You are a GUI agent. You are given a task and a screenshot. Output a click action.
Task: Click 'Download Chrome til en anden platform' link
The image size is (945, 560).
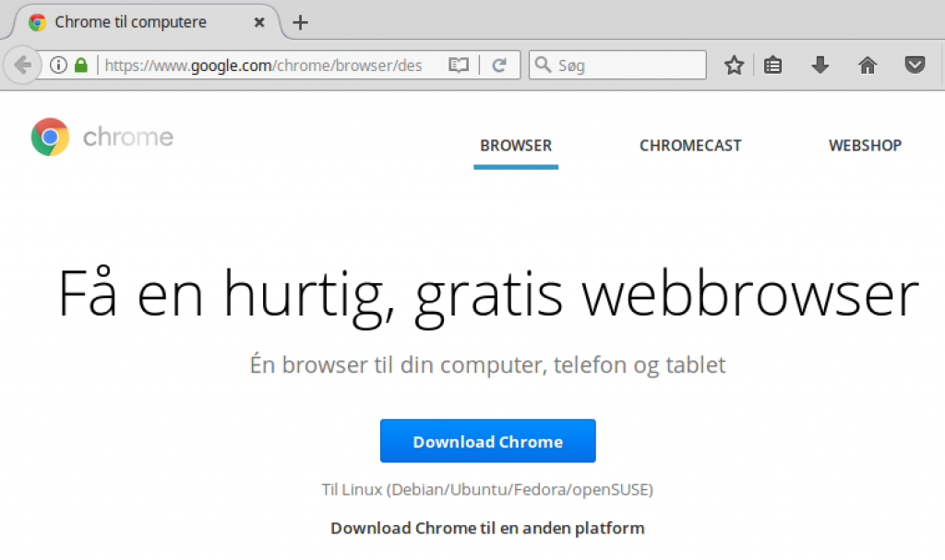click(x=487, y=528)
